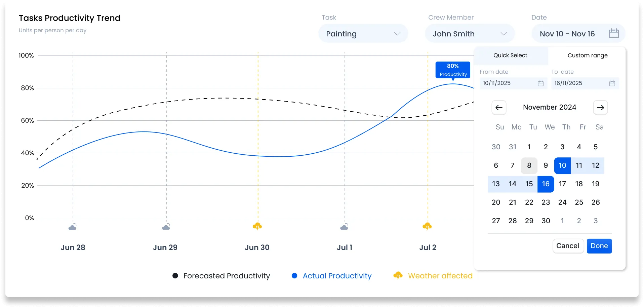Cancel the date range selection
644x308 pixels.
click(568, 246)
